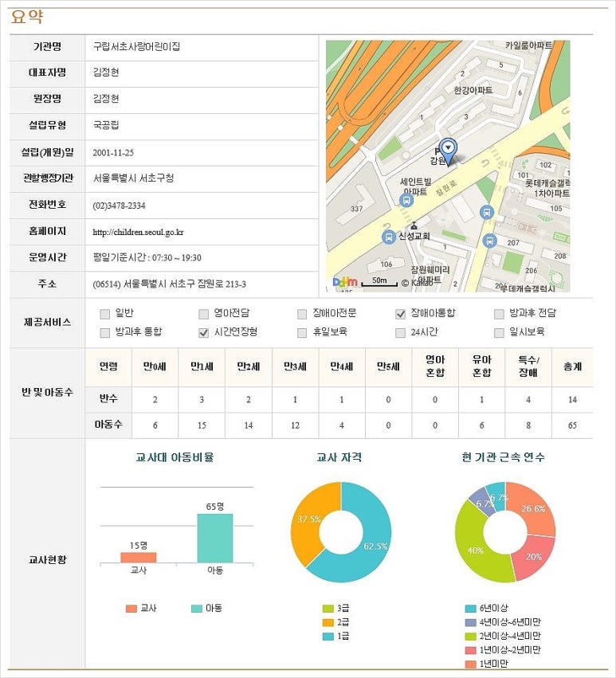616x678 pixels.
Task: Check the 휴일보육 checkbox
Action: [x=302, y=332]
